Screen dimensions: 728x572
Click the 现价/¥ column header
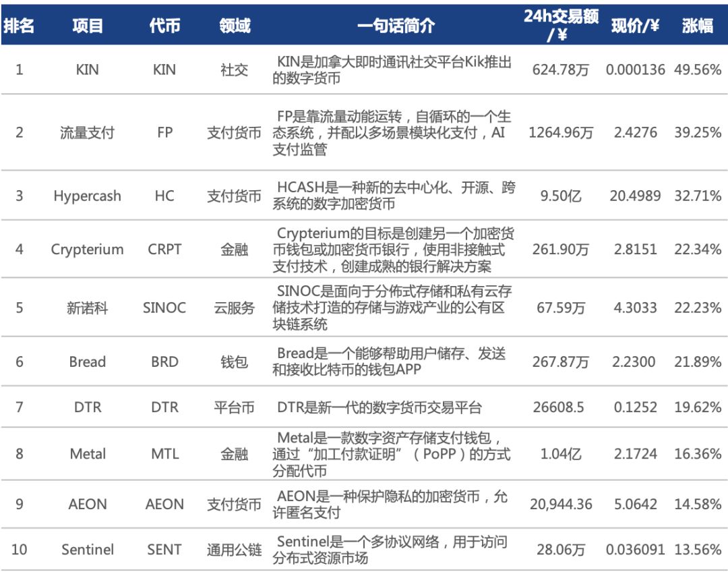click(x=635, y=26)
